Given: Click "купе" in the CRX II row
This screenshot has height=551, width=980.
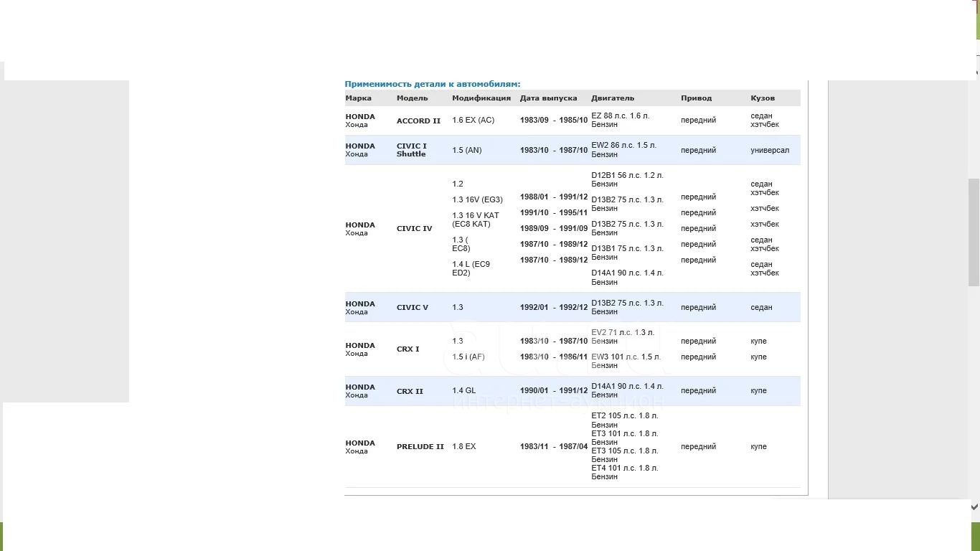Looking at the screenshot, I should [x=758, y=391].
